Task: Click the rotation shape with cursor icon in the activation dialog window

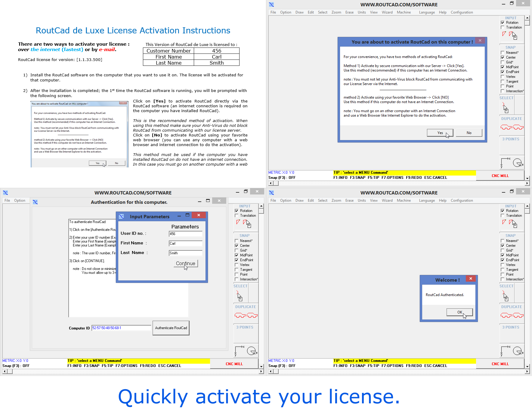Action: pos(513,35)
